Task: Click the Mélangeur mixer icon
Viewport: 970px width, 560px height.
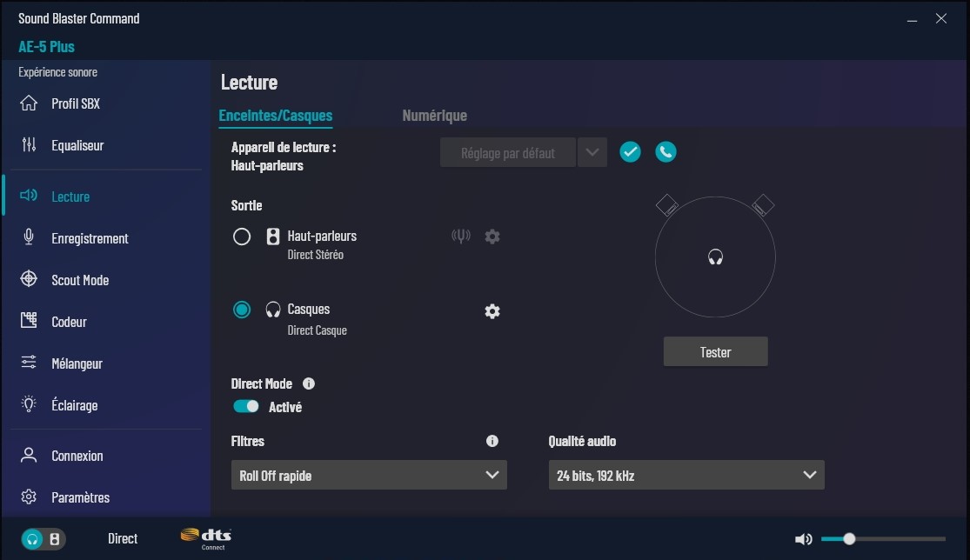Action: point(29,363)
